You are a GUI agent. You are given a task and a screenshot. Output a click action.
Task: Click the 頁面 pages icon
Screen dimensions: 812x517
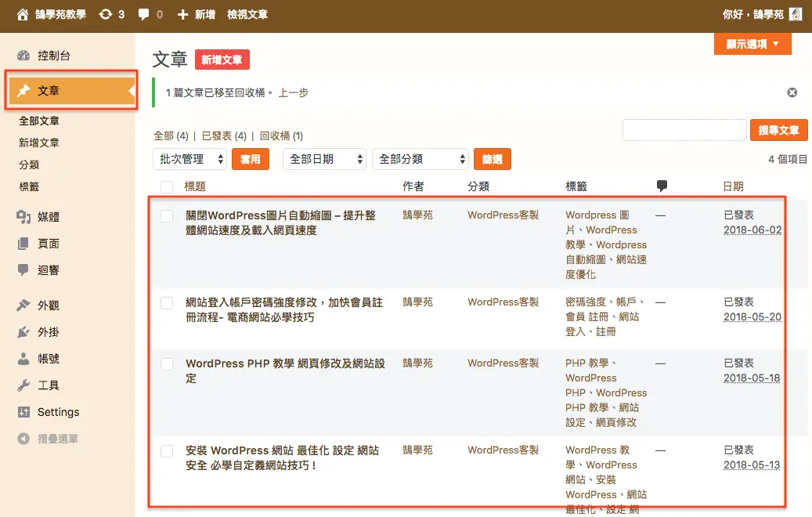(23, 244)
